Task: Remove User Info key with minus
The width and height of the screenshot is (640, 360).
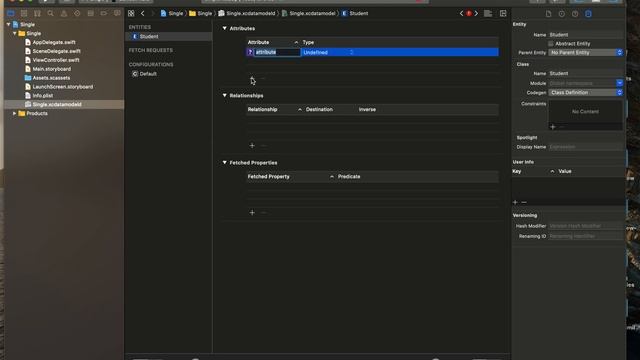Action: (524, 202)
